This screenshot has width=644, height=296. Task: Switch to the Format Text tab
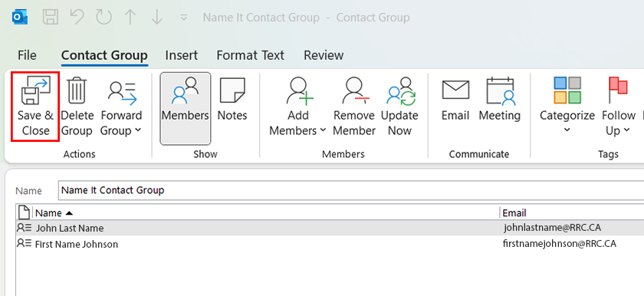pos(250,55)
